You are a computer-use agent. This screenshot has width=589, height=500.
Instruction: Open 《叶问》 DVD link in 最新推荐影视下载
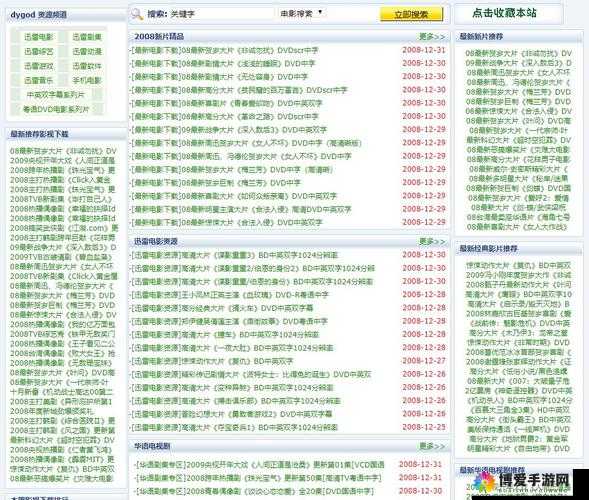click(x=62, y=373)
